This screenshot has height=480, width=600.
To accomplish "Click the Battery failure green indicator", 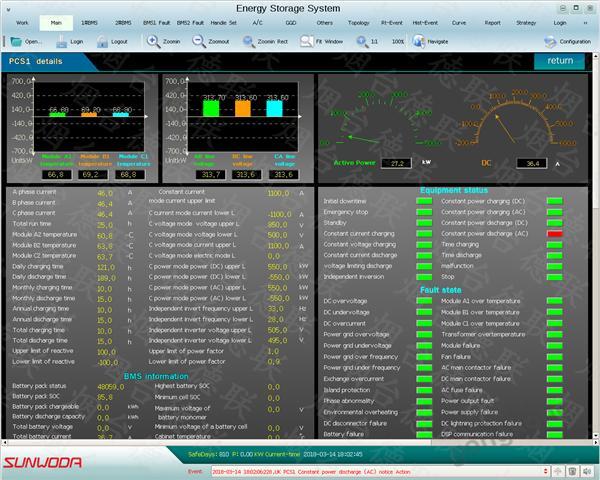I will 424,434.
